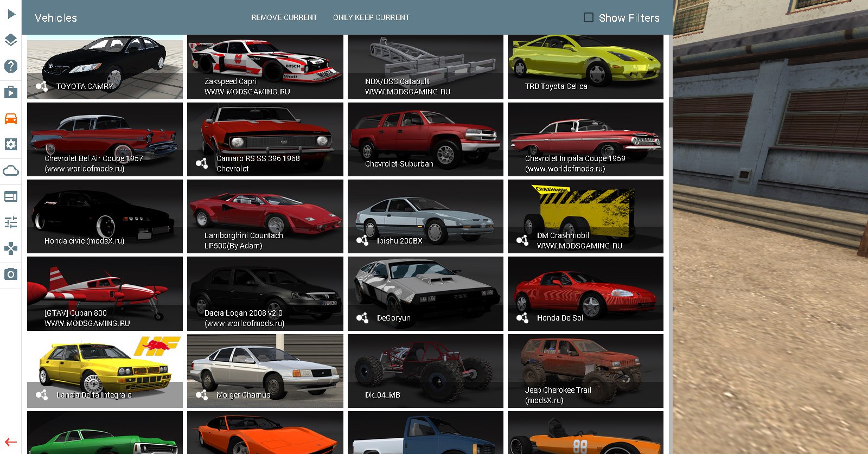Select the NDX/DSC Catapult vehicle
This screenshot has height=454, width=868.
pos(425,67)
